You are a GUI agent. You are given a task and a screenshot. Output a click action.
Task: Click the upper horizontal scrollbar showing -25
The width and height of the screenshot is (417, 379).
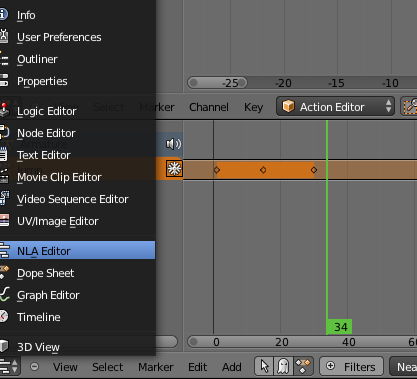click(217, 83)
